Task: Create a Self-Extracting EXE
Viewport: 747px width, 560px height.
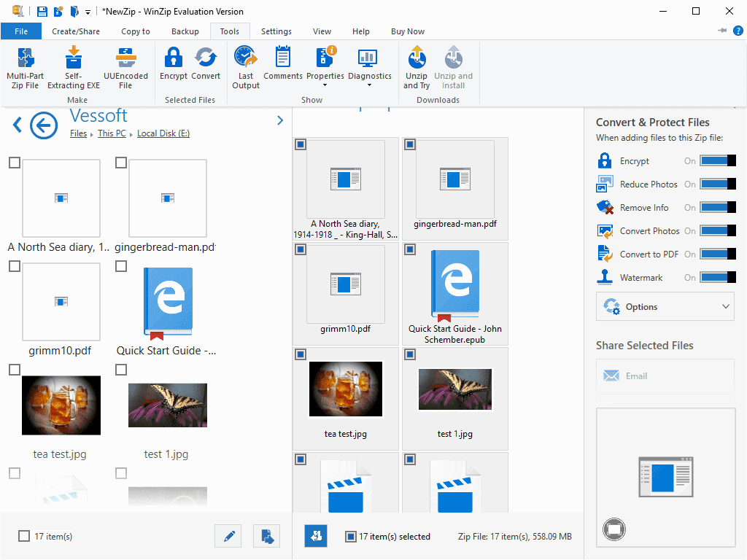Action: coord(74,68)
